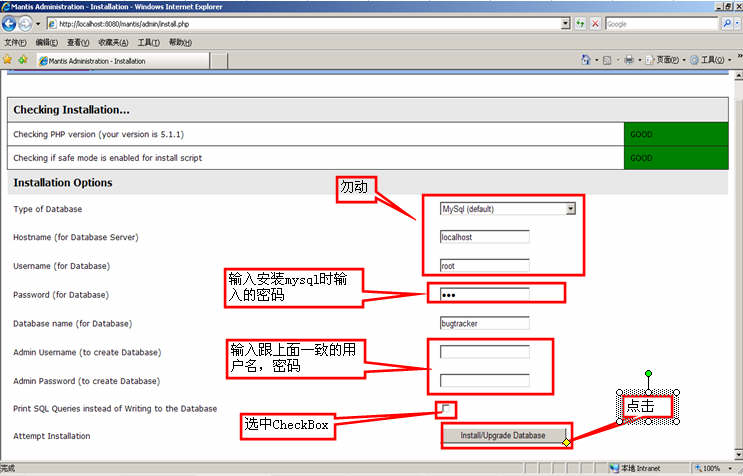Click the 本地 Intranet zone status indicator

click(635, 468)
